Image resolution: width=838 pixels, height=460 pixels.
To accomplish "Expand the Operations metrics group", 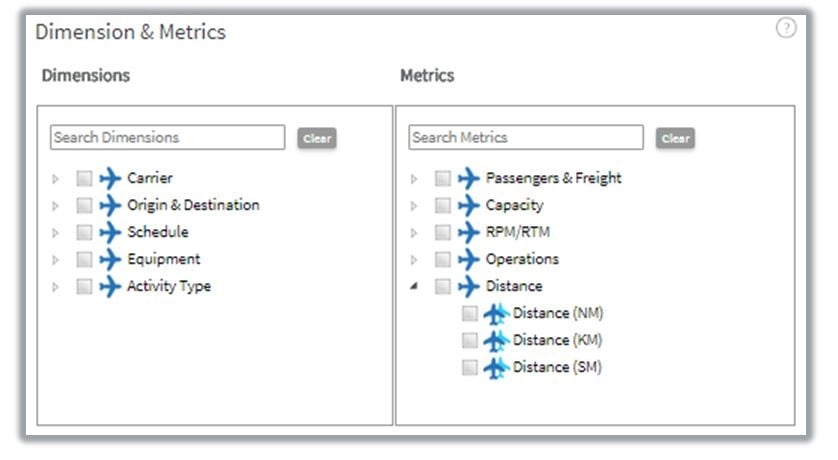I will [414, 260].
